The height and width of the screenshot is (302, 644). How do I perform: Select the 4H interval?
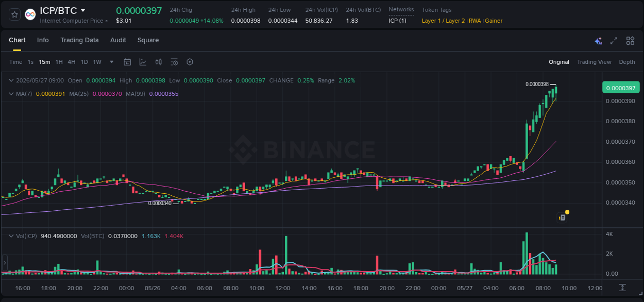click(x=71, y=62)
